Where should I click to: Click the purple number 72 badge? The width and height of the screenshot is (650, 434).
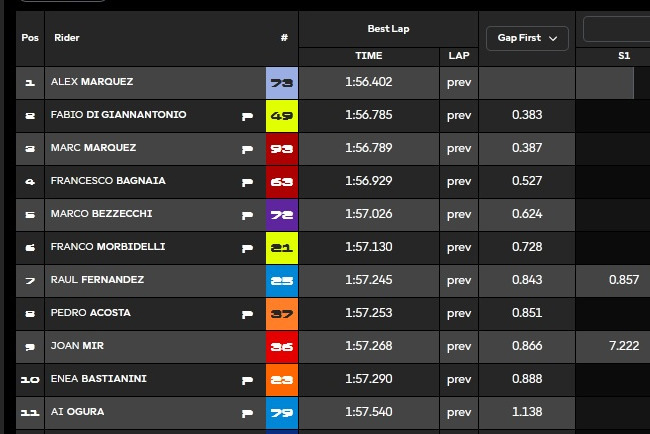tap(281, 215)
